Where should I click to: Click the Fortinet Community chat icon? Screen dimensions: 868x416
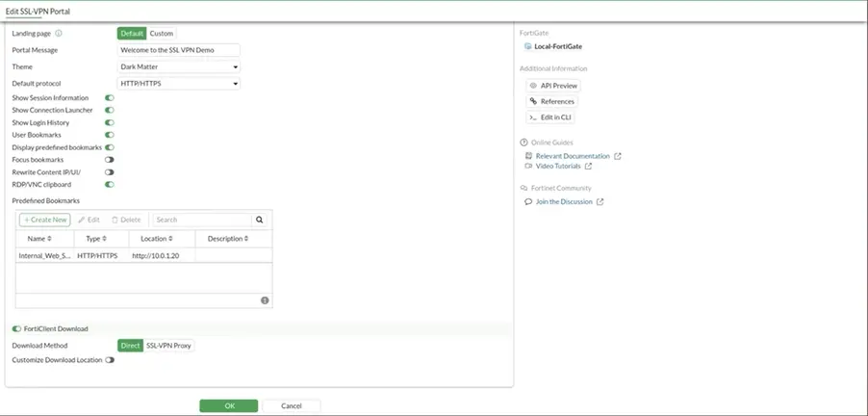[524, 189]
